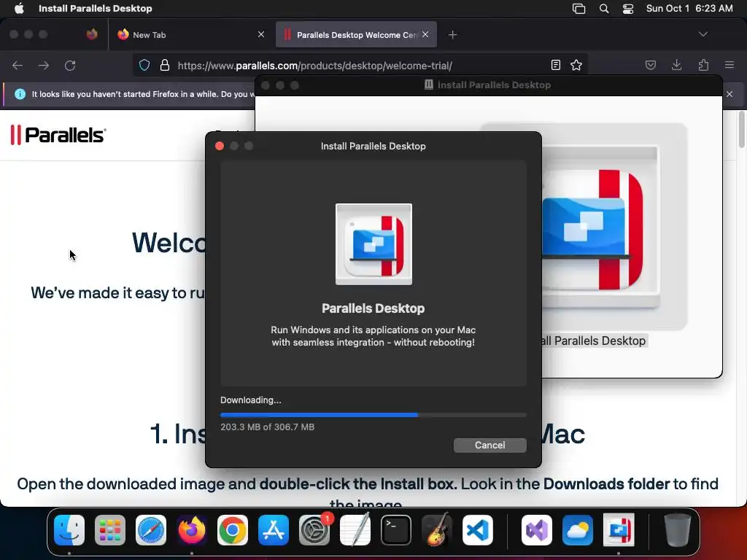
Task: Open the Apple menu
Action: coord(19,9)
